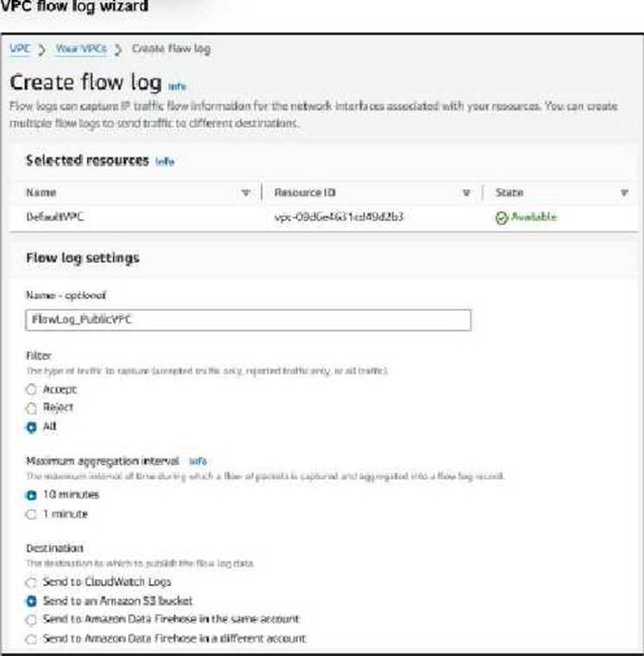Screen dimensions: 644x656
Task: Open Info link for Maximum aggregation interval
Action: (197, 461)
